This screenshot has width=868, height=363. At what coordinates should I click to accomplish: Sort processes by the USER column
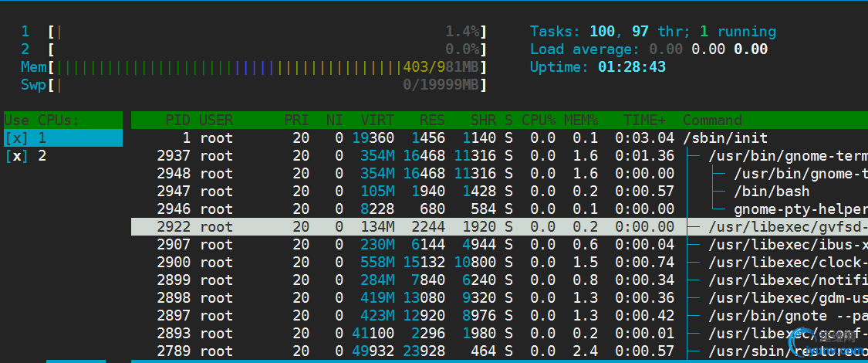[x=216, y=120]
